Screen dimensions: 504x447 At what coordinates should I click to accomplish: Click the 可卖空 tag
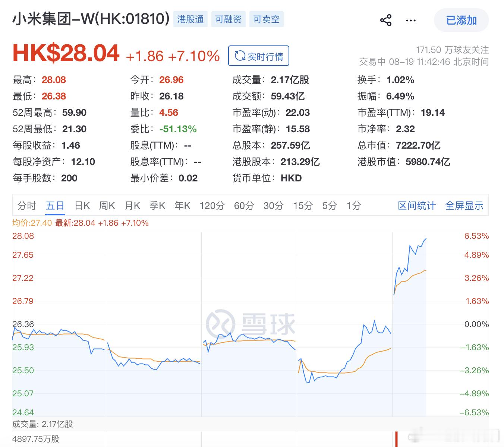(267, 19)
